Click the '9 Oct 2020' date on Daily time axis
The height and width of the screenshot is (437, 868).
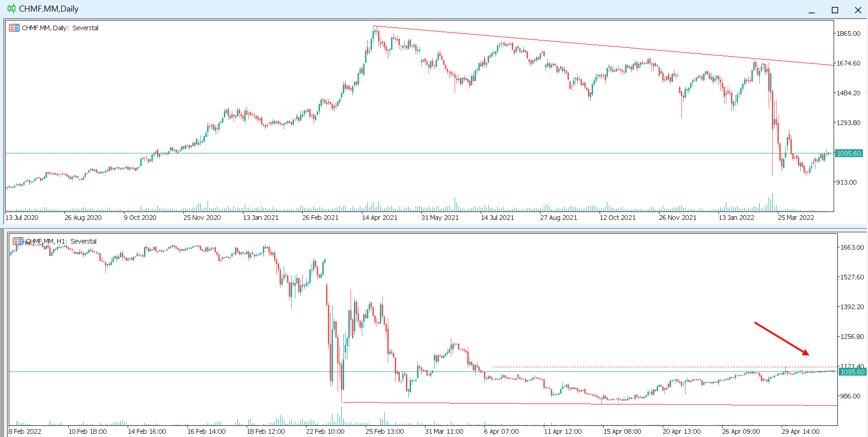(140, 218)
